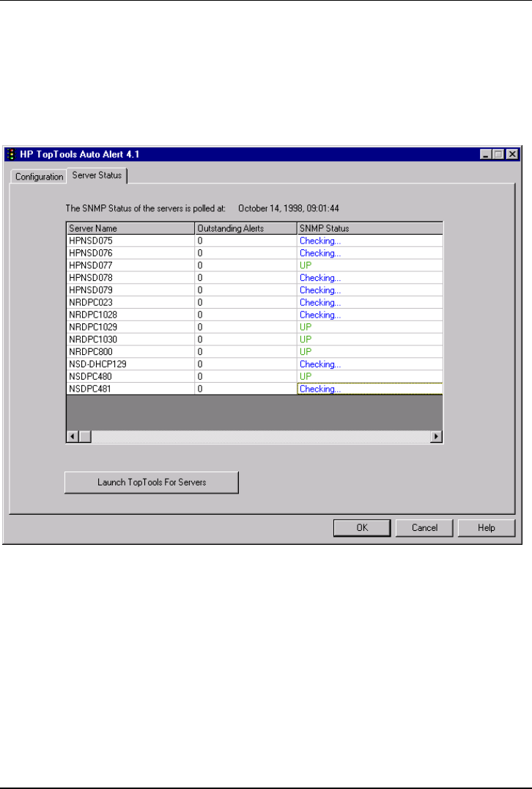This screenshot has height=789, width=532.
Task: Switch to the Configuration tab
Action: 39,177
